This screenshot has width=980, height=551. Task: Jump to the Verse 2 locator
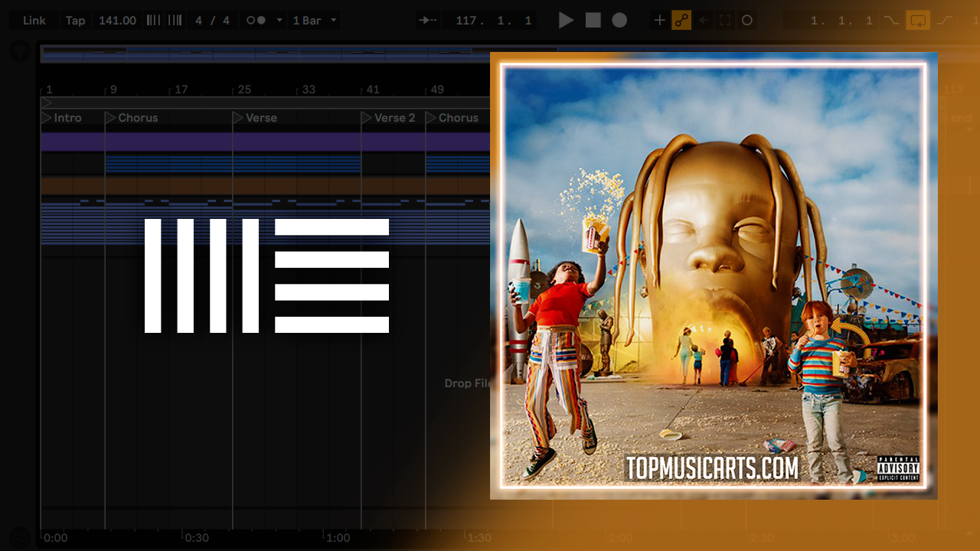[393, 118]
